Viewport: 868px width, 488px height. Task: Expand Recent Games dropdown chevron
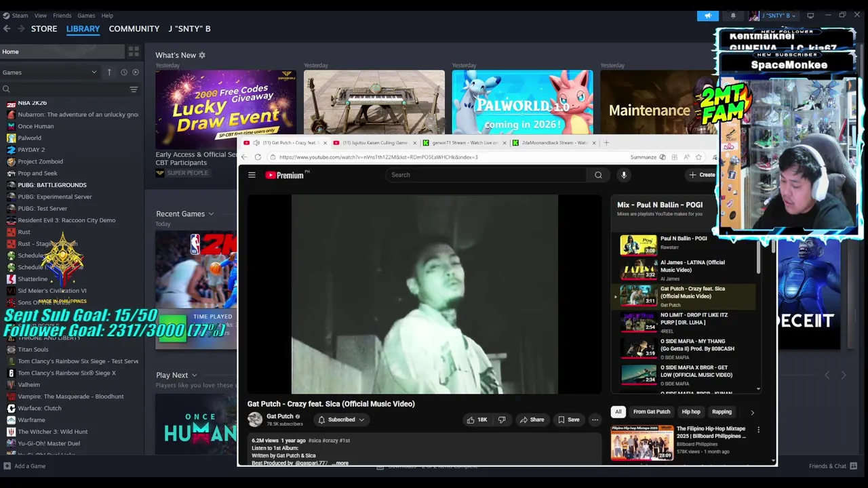tap(211, 214)
